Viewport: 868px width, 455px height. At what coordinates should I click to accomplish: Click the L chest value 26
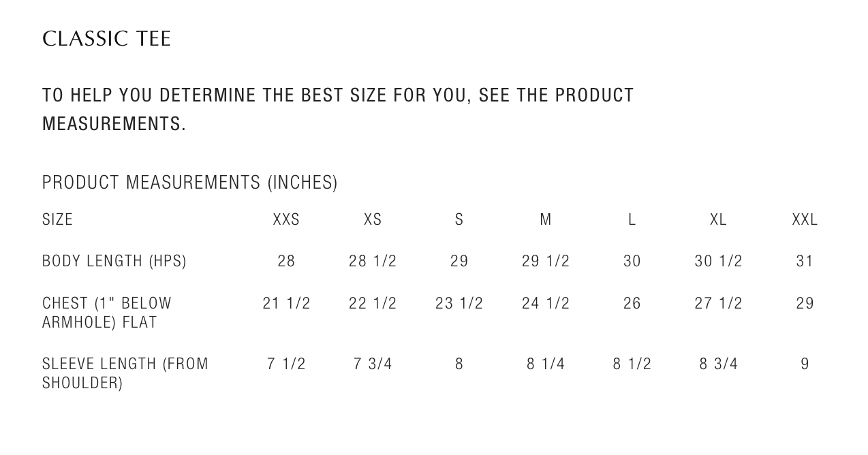coord(632,303)
